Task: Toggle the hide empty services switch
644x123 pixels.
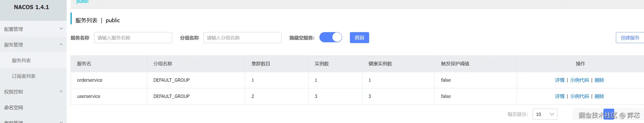Action: (x=331, y=37)
